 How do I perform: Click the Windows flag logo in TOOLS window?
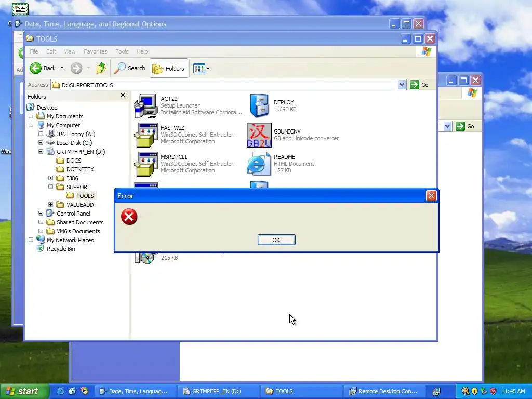click(x=426, y=51)
